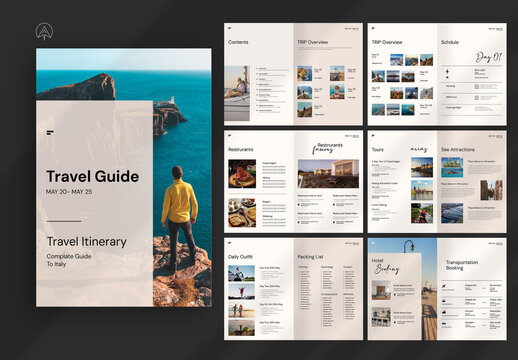Open the tropical island attraction photo
The image size is (518, 360).
click(x=452, y=167)
